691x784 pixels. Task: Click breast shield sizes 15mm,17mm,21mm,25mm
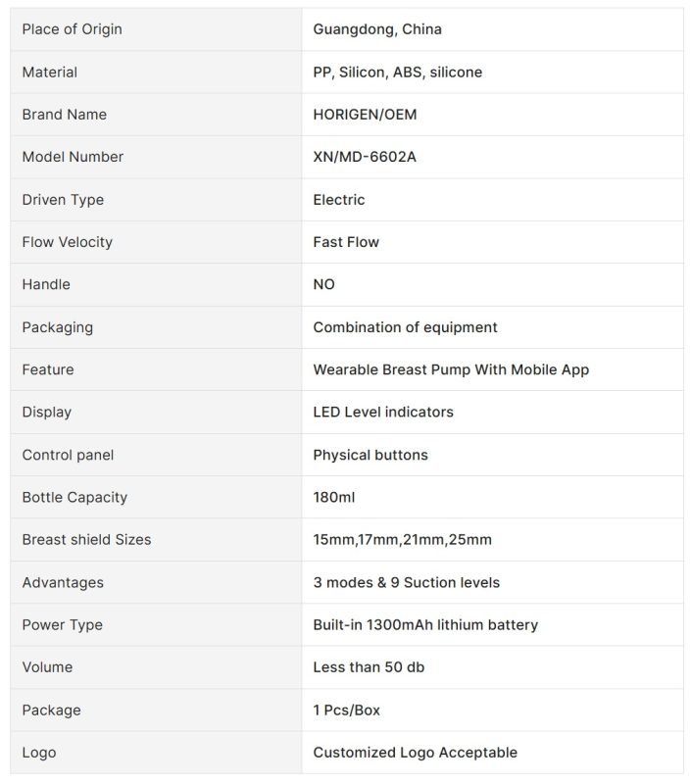[x=402, y=540]
